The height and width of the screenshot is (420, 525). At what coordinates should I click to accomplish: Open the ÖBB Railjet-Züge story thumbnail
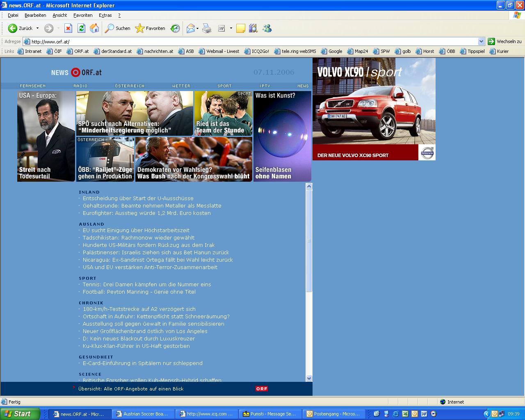[105, 159]
